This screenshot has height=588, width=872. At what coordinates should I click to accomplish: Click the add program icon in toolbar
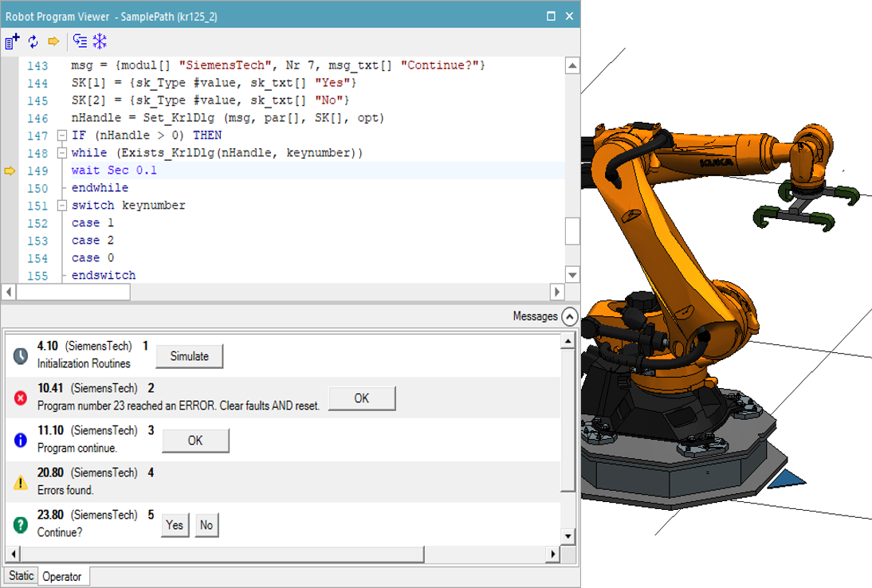coord(12,41)
